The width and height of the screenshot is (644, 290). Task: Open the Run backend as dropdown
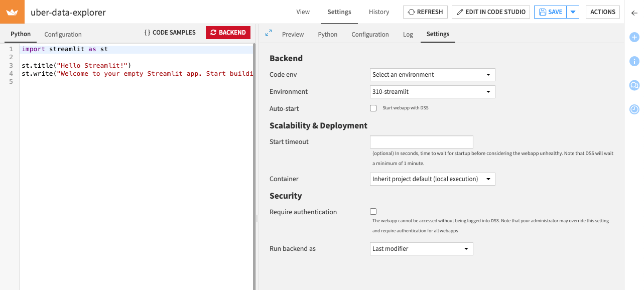point(421,249)
